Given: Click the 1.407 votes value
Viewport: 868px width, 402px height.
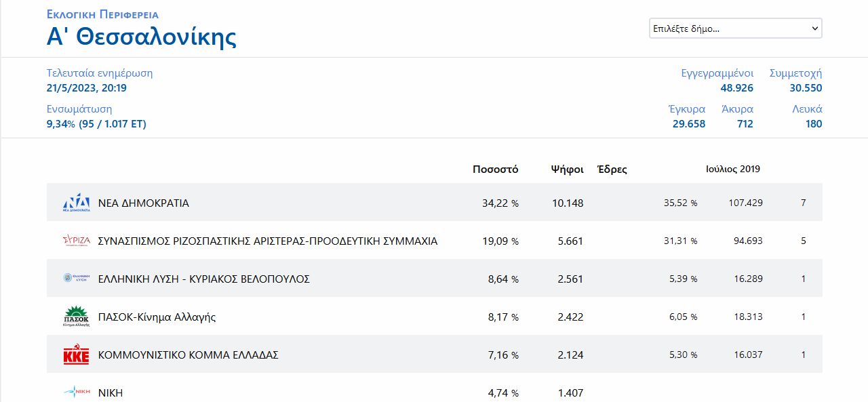Looking at the screenshot, I should [570, 393].
